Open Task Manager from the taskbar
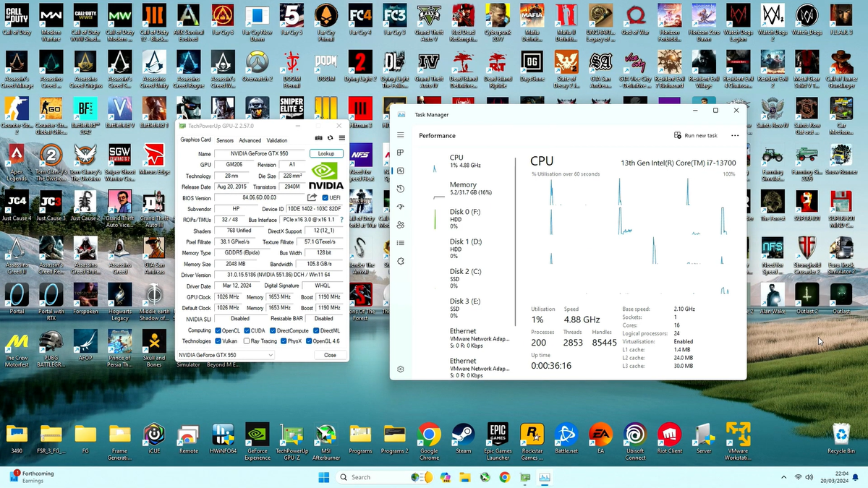The image size is (868, 488). click(544, 477)
